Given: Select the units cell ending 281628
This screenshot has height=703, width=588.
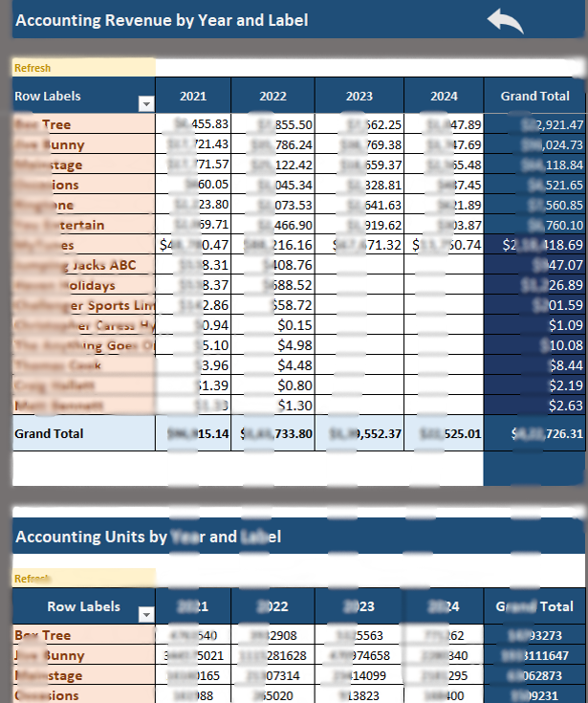Looking at the screenshot, I should (272, 655).
